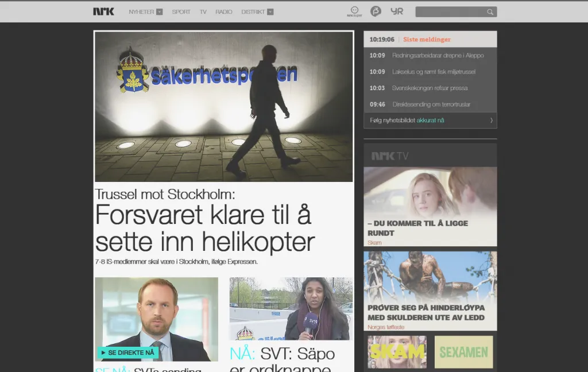This screenshot has height=372, width=588.
Task: Click the NRK logo in the header
Action: click(x=103, y=11)
